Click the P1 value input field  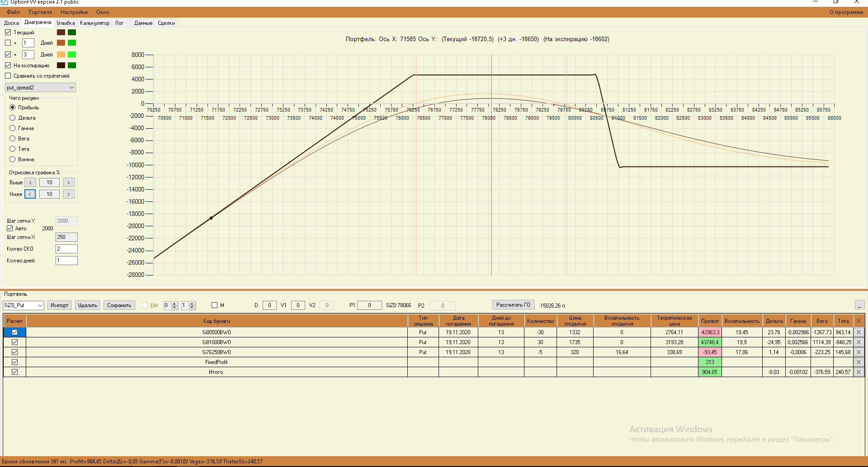tap(369, 305)
